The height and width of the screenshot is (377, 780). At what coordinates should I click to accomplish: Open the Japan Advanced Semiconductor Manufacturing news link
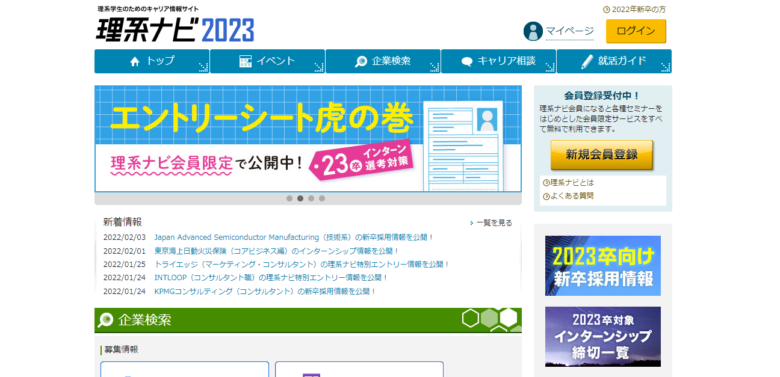(x=294, y=237)
